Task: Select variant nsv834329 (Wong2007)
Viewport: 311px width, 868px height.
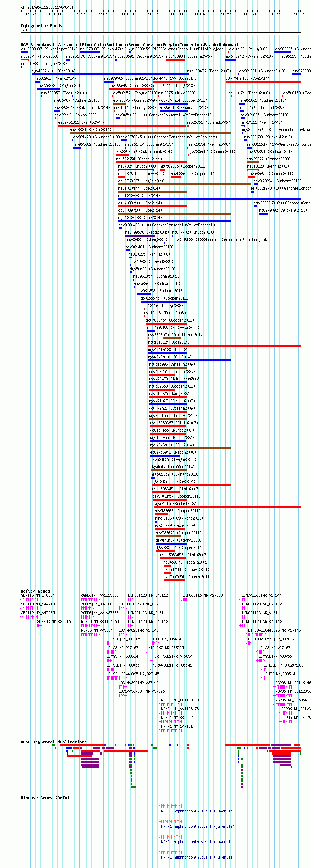Action: (146, 240)
